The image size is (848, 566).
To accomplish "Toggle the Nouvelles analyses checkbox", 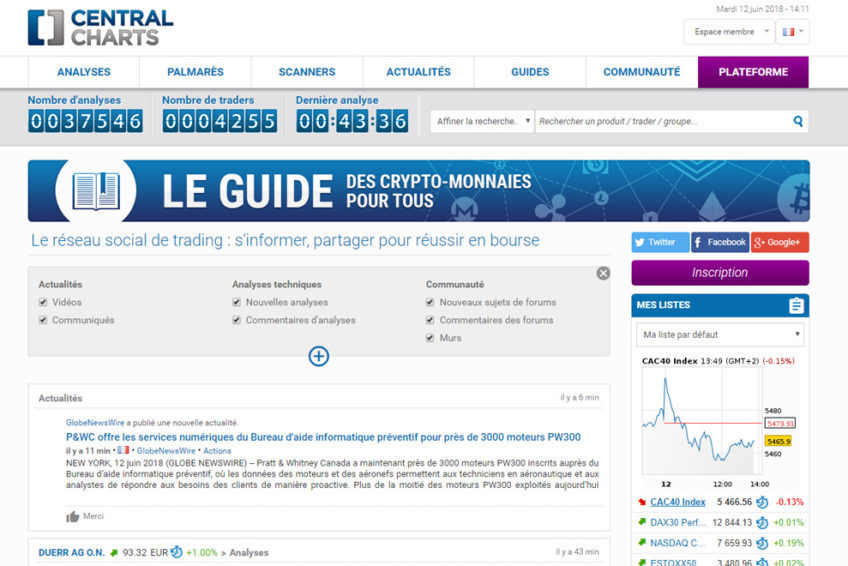I will (236, 302).
